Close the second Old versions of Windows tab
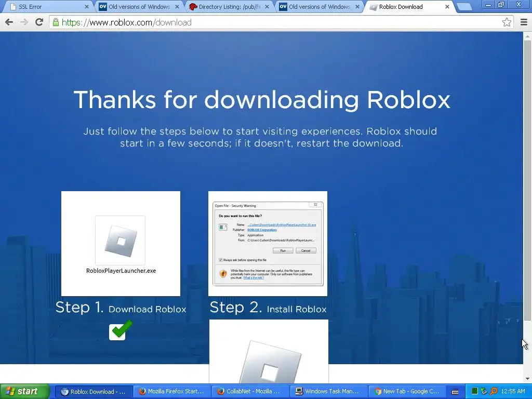 357,7
